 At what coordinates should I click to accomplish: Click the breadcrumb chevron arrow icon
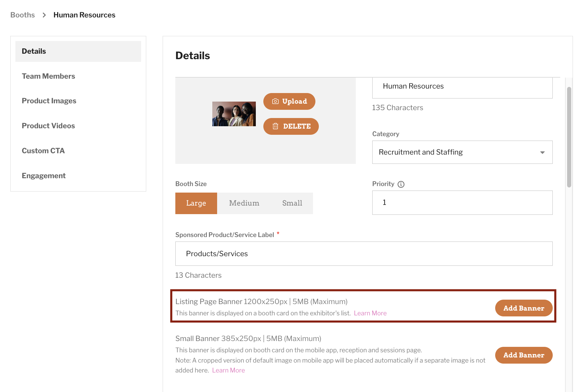44,15
